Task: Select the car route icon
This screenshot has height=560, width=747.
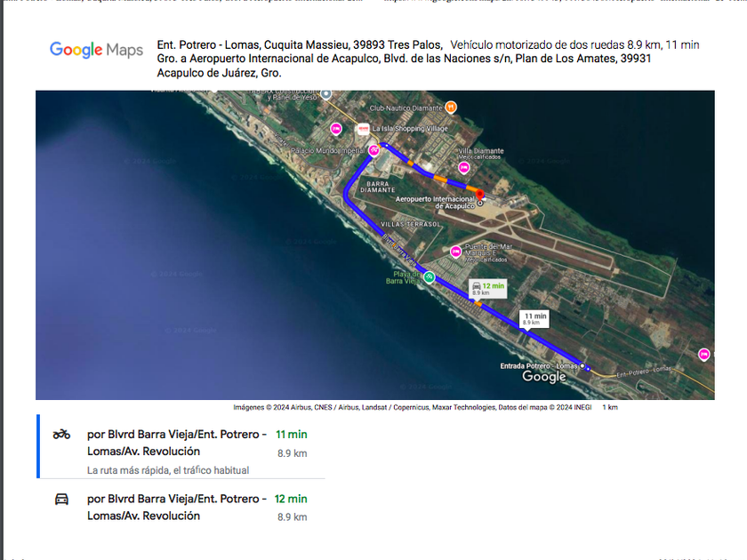Action: (x=61, y=499)
